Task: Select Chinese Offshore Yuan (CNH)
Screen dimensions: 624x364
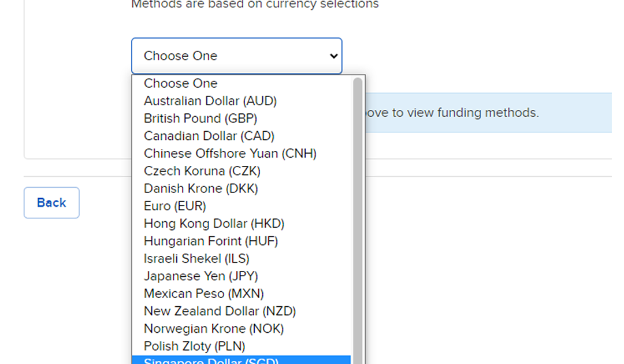Action: (x=230, y=154)
